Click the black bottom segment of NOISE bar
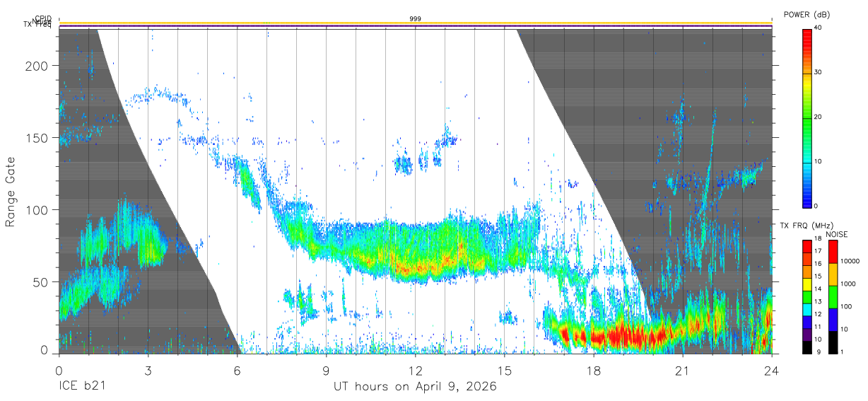 (x=833, y=342)
